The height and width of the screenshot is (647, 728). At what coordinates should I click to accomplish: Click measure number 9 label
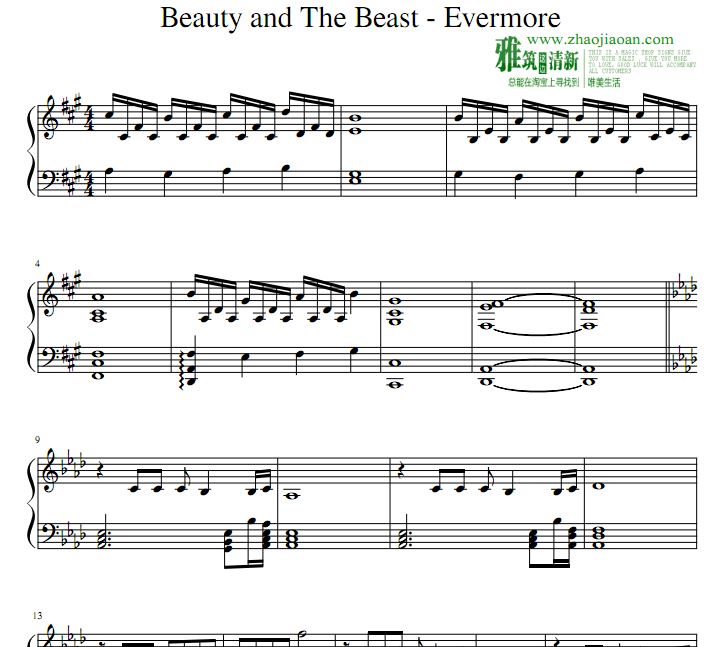[37, 440]
